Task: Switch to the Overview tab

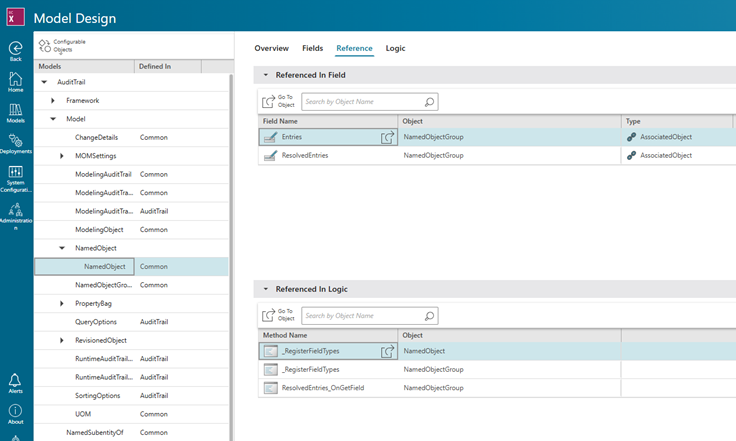Action: point(271,48)
